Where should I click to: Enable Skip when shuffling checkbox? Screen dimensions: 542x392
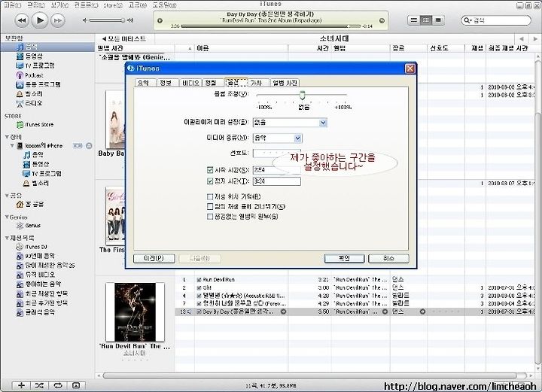(x=210, y=207)
